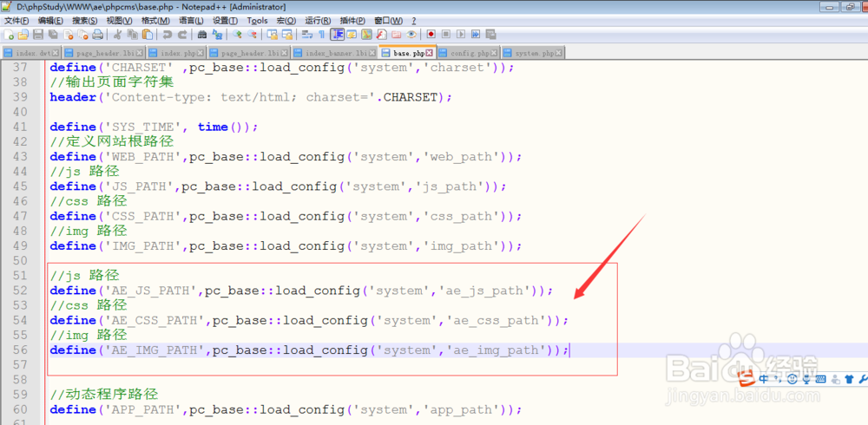Screen dimensions: 868x425
Task: Open the 编辑(E) menu
Action: 50,21
